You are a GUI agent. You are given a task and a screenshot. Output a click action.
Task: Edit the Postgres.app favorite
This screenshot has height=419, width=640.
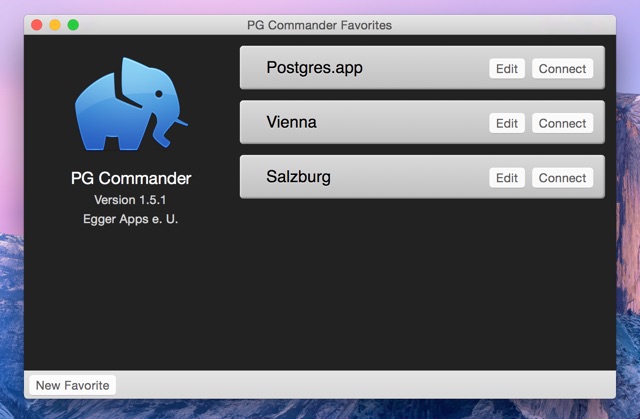(x=507, y=69)
